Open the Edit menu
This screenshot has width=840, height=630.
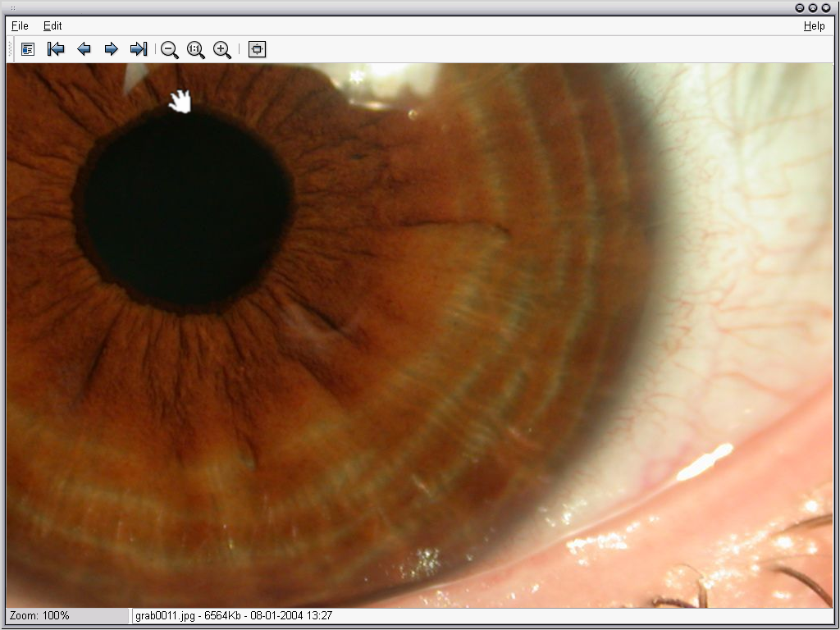click(52, 25)
